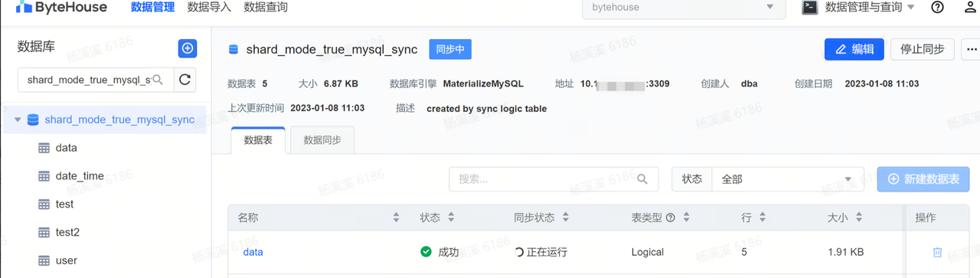Expand the 数据管理与查询 dropdown

click(870, 8)
